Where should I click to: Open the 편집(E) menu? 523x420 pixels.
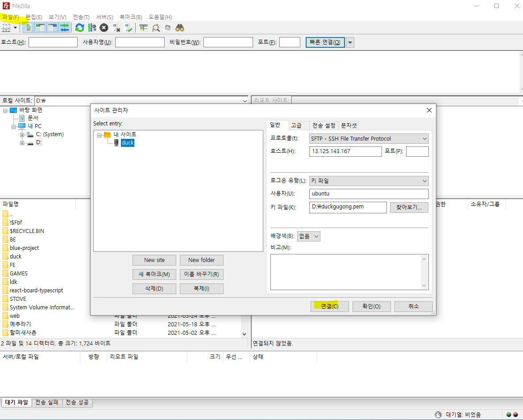[33, 17]
